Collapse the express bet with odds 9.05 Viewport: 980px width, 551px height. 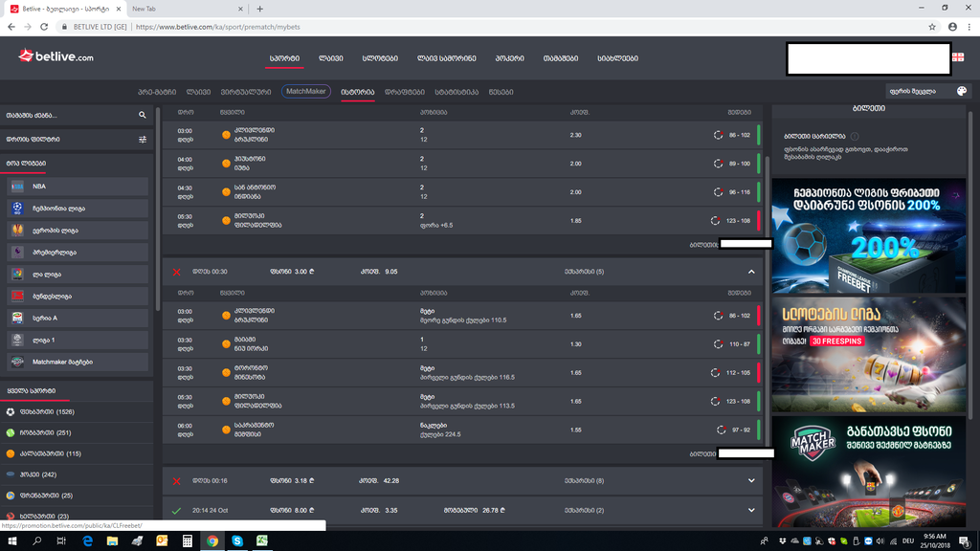click(x=751, y=272)
